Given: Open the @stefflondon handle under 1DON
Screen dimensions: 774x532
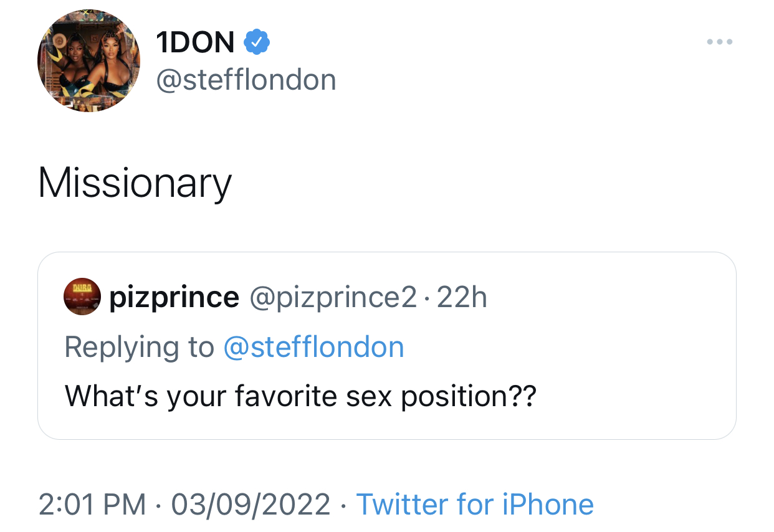Looking at the screenshot, I should tap(246, 80).
